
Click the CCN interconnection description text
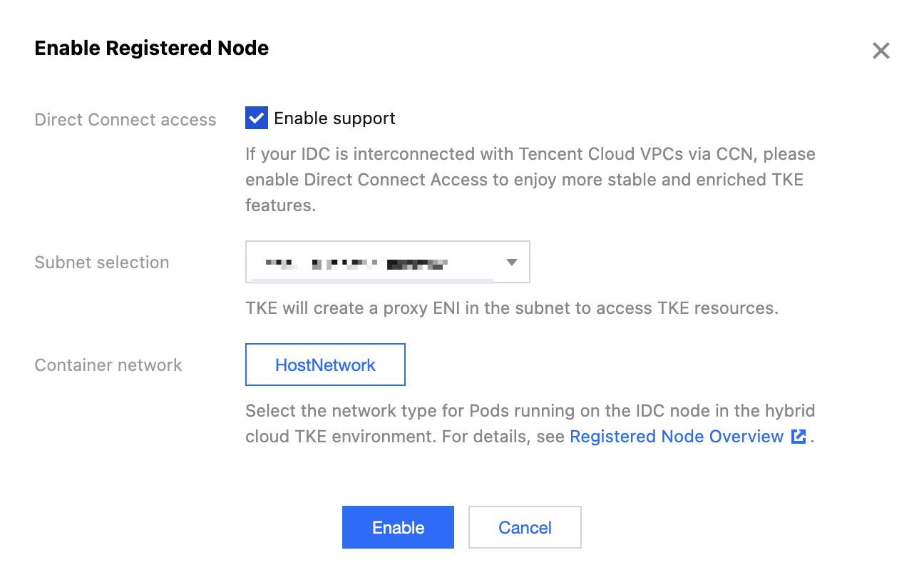(530, 180)
